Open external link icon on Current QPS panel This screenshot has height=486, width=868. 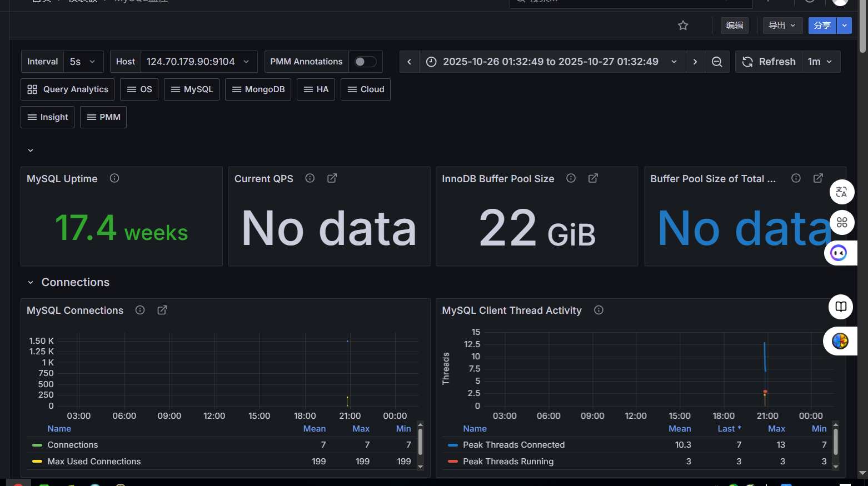click(332, 178)
